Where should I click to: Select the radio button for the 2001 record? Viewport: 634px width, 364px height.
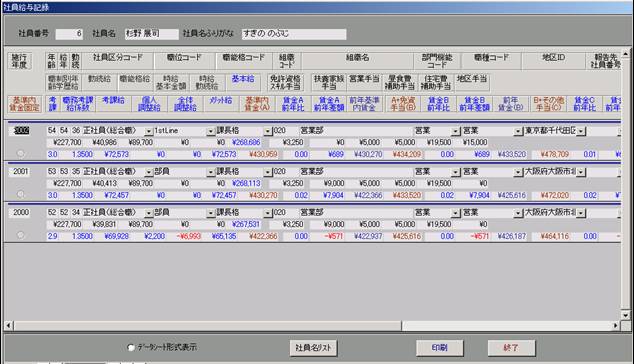click(20, 194)
